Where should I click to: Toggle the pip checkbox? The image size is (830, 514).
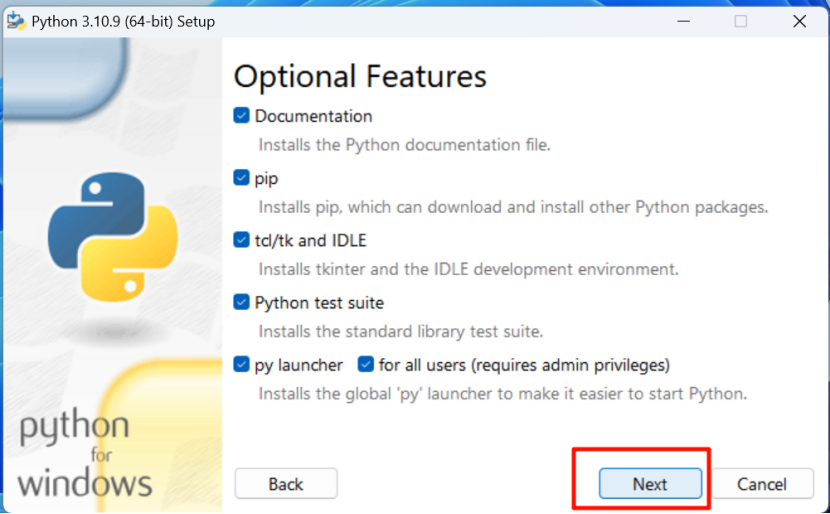pyautogui.click(x=241, y=177)
